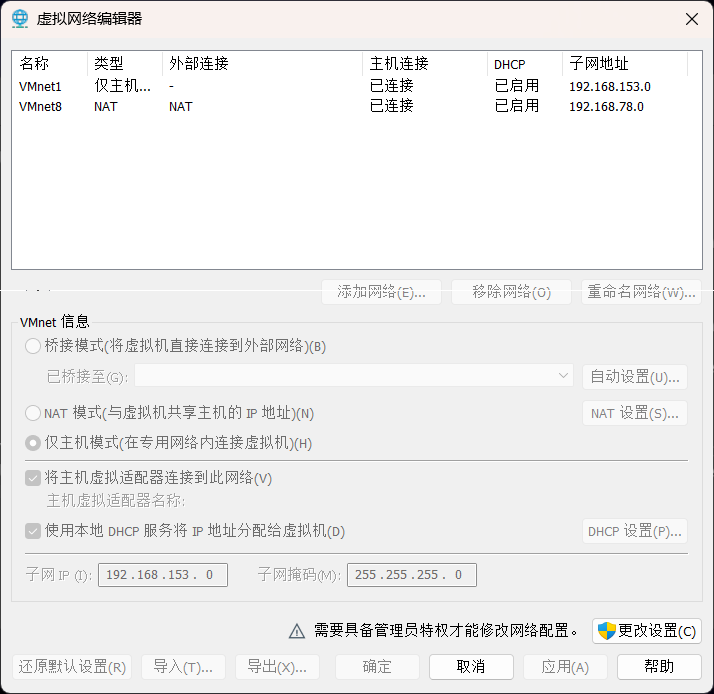Viewport: 714px width, 694px height.
Task: Toggle 将主机虚拟适配器连接到此网络 checkbox
Action: pos(33,478)
